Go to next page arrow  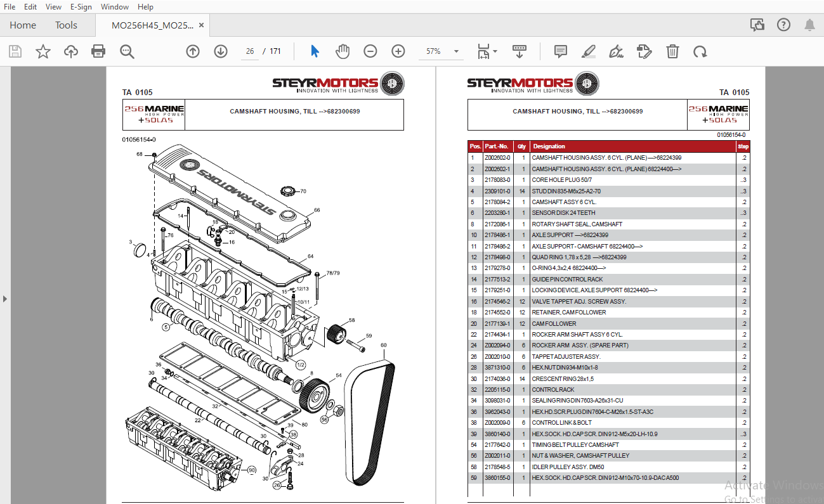[221, 51]
